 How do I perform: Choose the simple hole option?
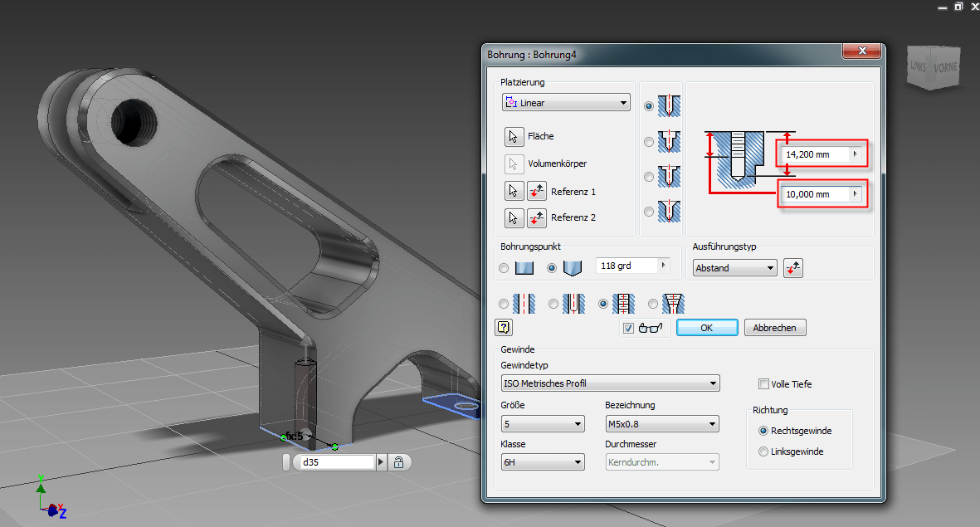504,304
